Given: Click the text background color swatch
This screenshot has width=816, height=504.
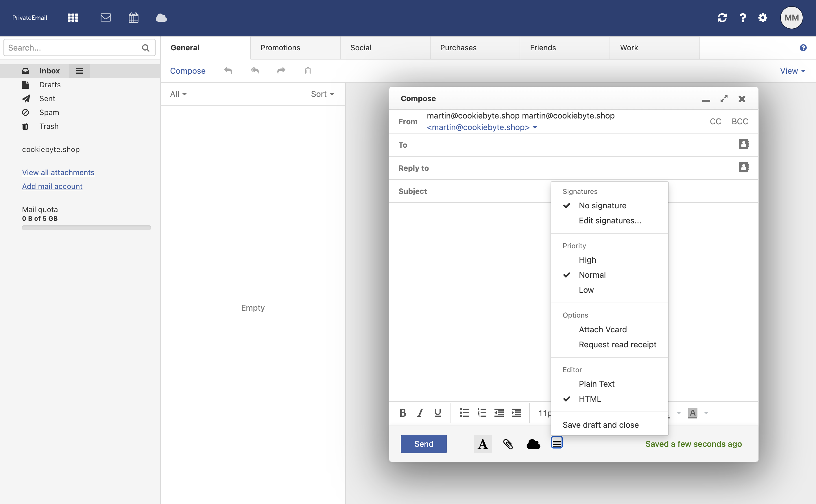Looking at the screenshot, I should click(692, 413).
